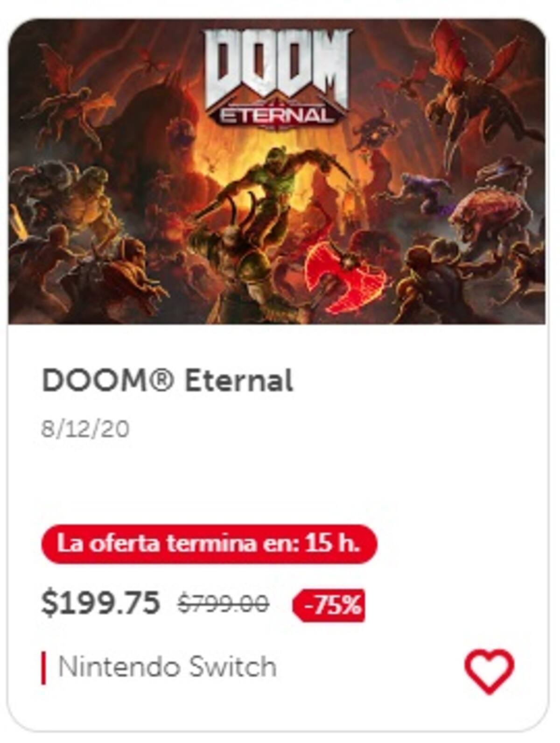
Task: Click the empty white area below the release date
Action: 277,481
